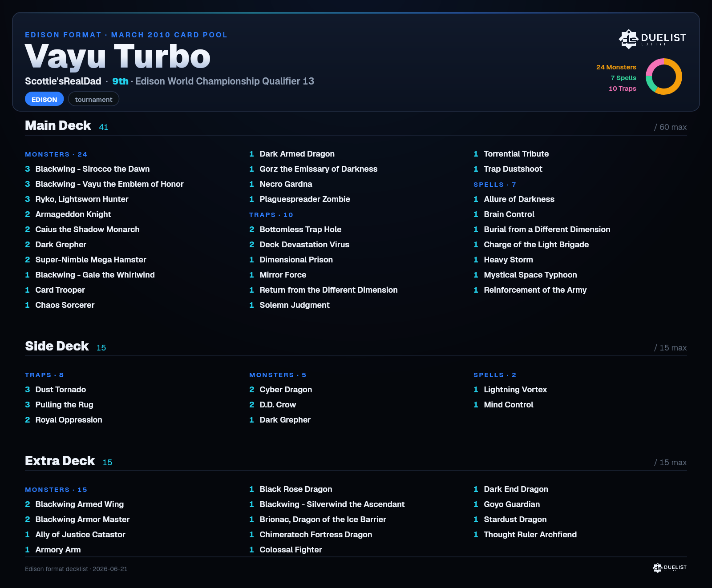This screenshot has height=588, width=712.
Task: Click the deck composition donut chart
Action: (x=664, y=77)
